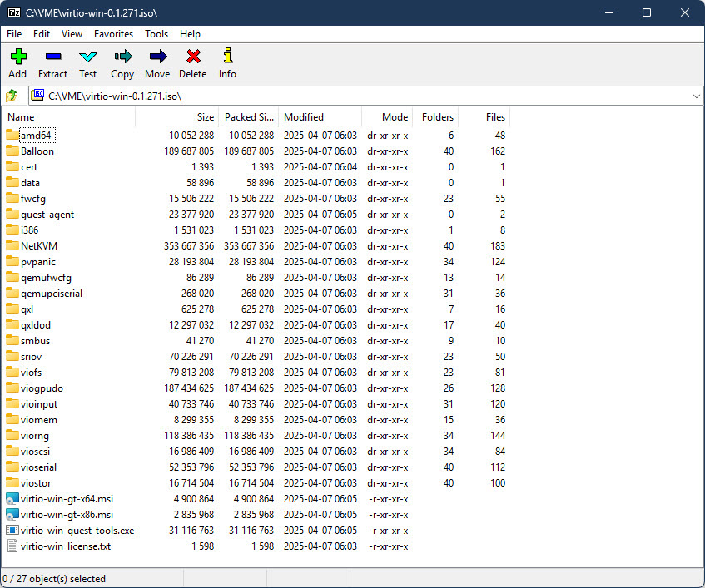
Task: Click the green Add toolbar icon
Action: (17, 57)
